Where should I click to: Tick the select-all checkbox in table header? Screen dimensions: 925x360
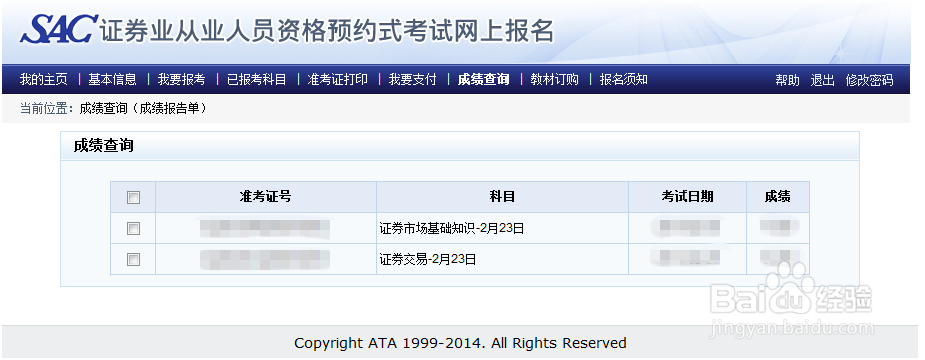133,198
